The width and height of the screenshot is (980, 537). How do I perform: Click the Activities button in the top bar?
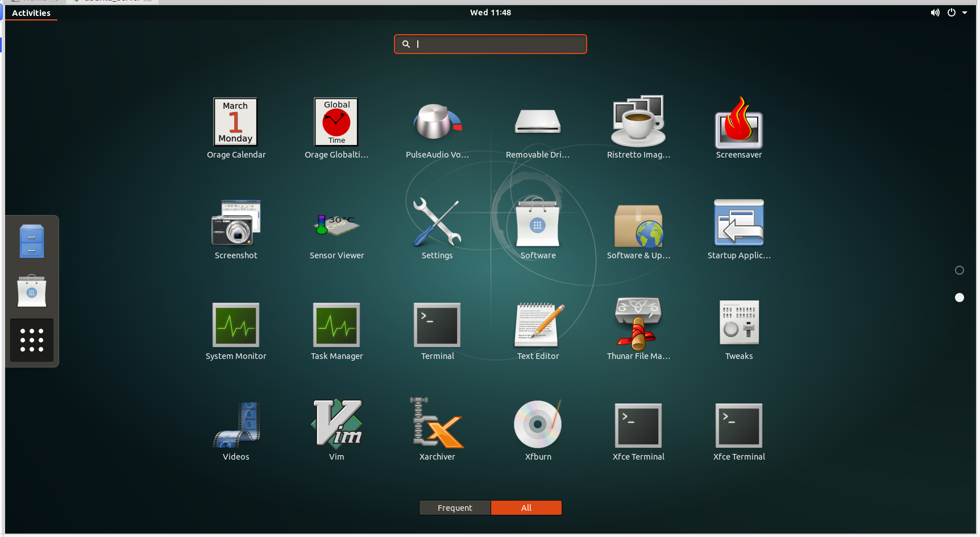click(x=31, y=13)
